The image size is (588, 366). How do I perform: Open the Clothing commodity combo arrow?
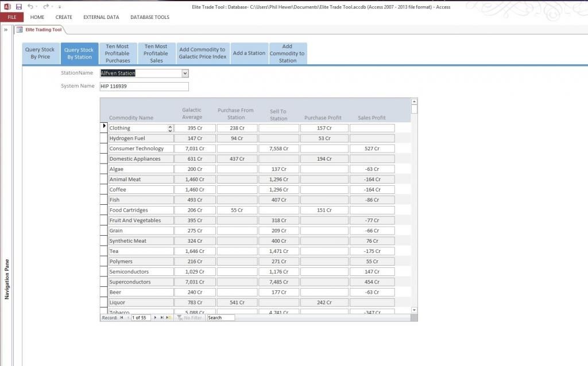[170, 129]
